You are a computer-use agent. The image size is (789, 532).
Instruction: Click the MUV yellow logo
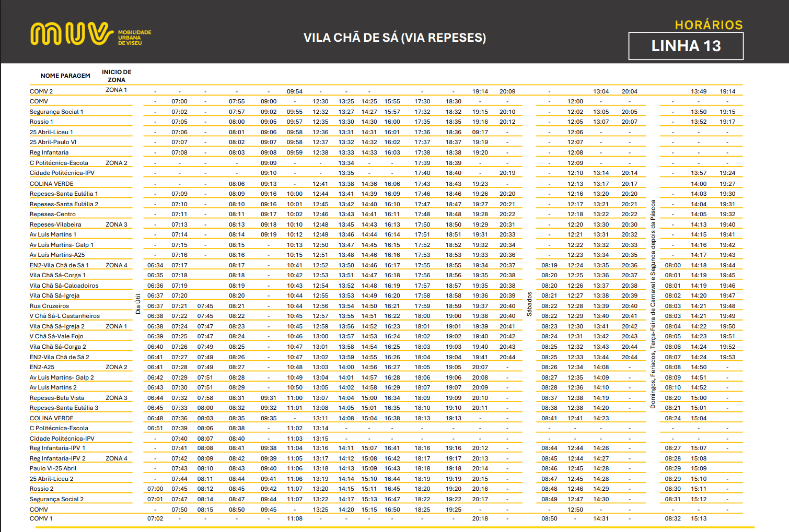[72, 34]
